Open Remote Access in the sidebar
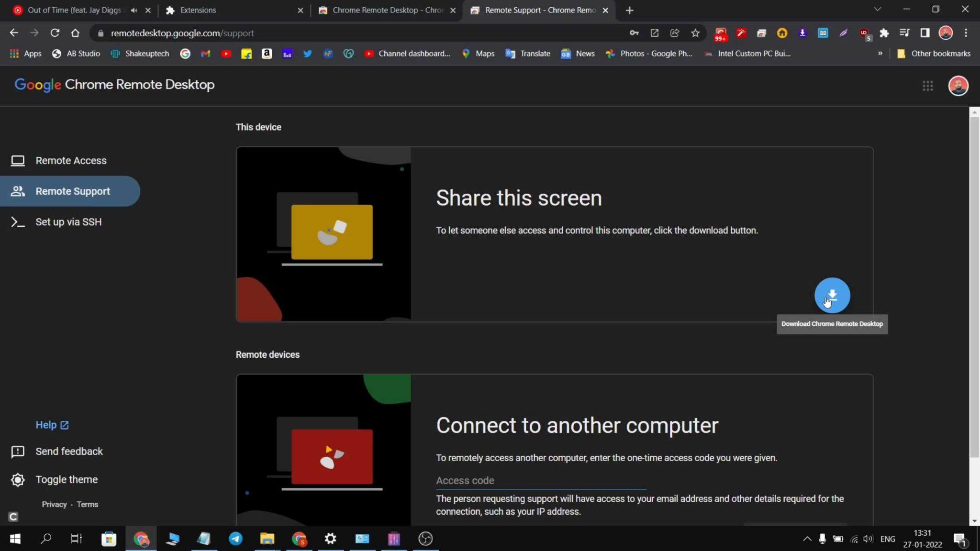 71,161
